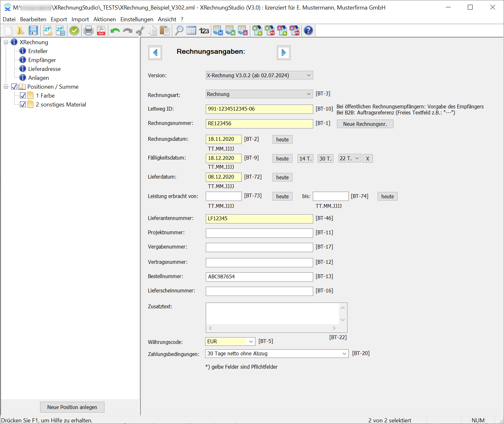This screenshot has width=504, height=424.
Task: Click the Zusatztext text area
Action: tap(272, 314)
